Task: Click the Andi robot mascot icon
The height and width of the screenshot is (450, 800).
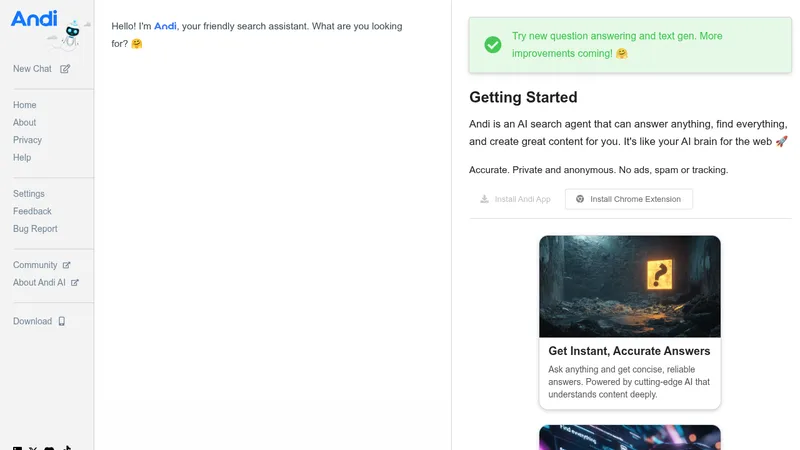Action: (70, 36)
